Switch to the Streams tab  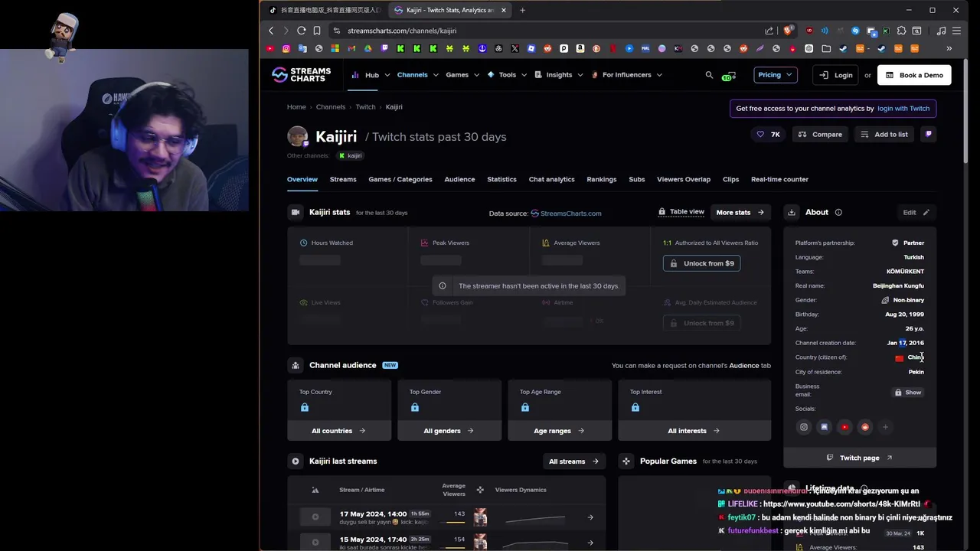coord(343,179)
